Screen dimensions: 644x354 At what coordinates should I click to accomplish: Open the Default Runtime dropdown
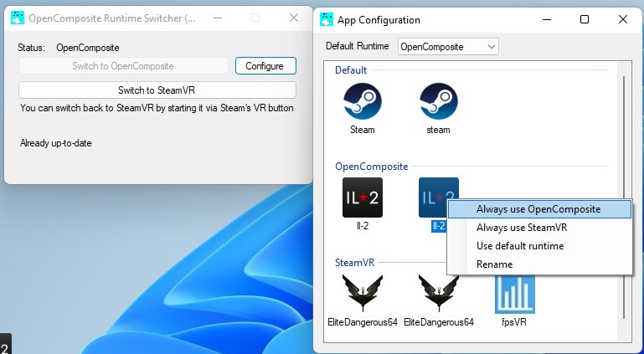point(448,47)
